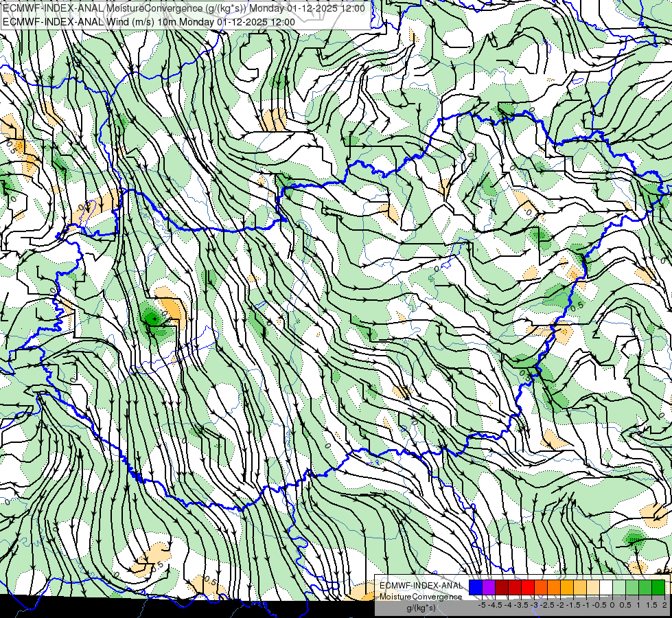Screen dimensions: 672x618
Task: Click the -2.5 legend tick label
Action: pyautogui.click(x=547, y=605)
